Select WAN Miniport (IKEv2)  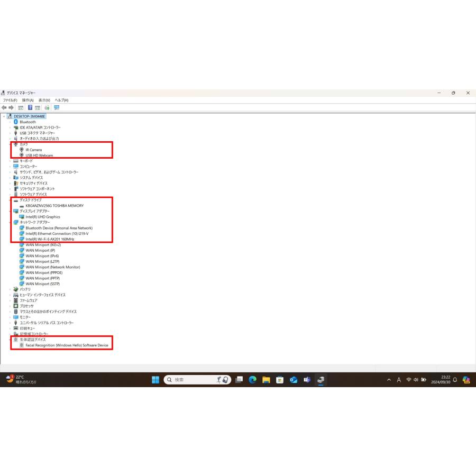pyautogui.click(x=43, y=245)
